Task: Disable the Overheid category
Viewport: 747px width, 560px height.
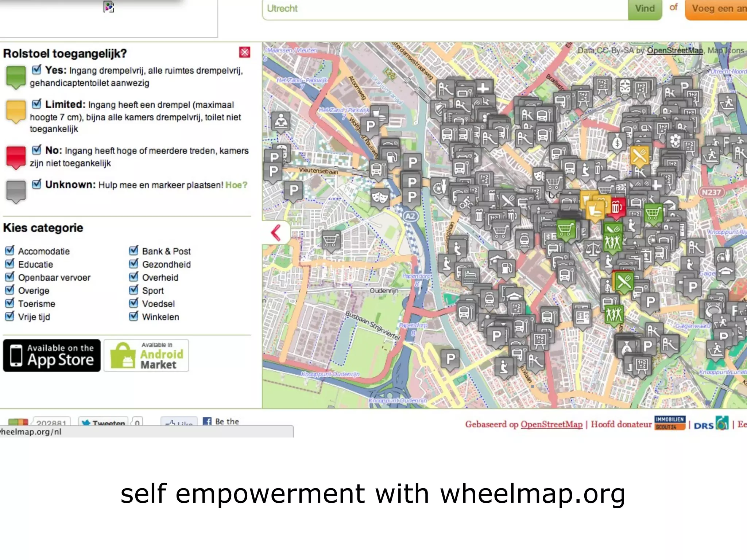Action: tap(134, 277)
